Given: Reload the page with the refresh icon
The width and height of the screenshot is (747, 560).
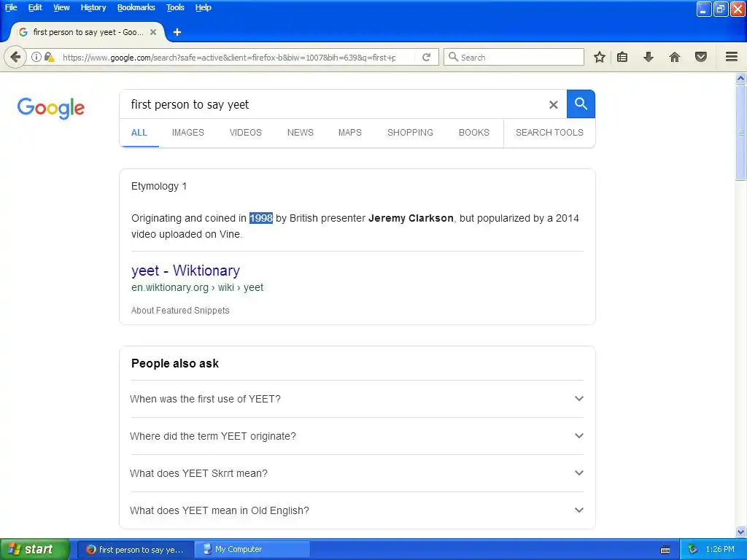Looking at the screenshot, I should [426, 57].
